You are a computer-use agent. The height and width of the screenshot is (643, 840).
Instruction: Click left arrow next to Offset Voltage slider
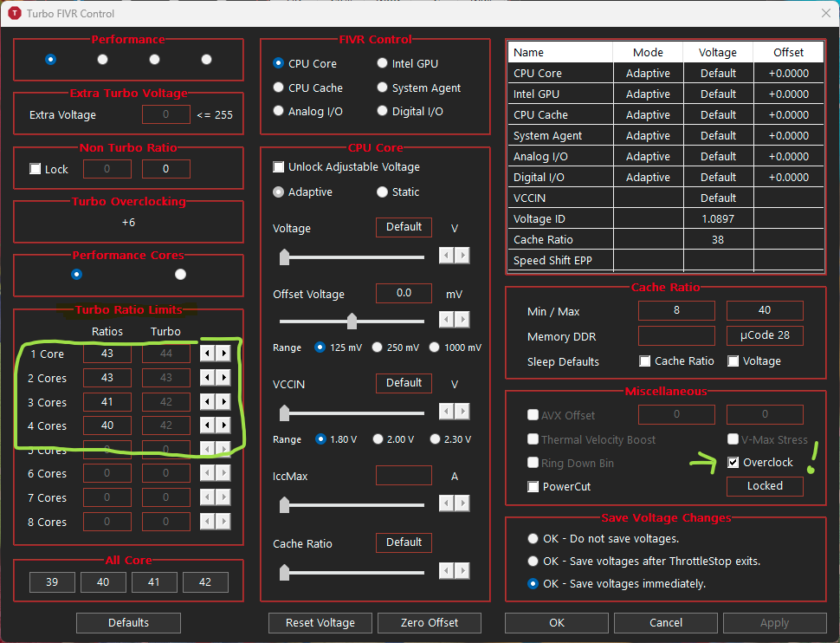click(x=446, y=320)
